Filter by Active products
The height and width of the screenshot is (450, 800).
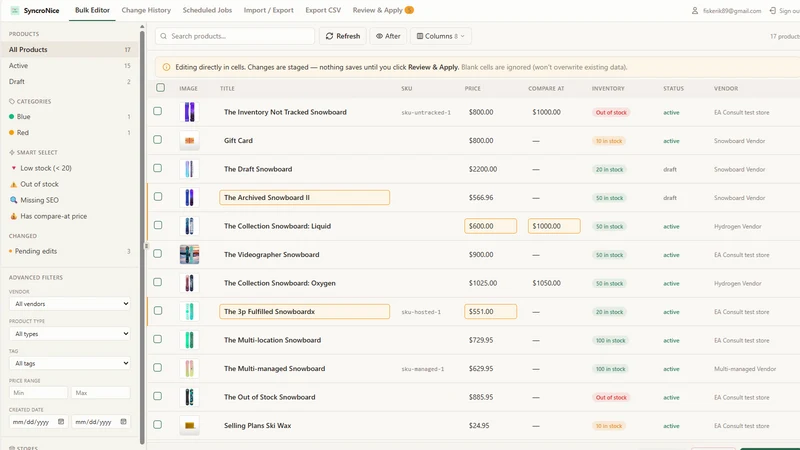(69, 66)
